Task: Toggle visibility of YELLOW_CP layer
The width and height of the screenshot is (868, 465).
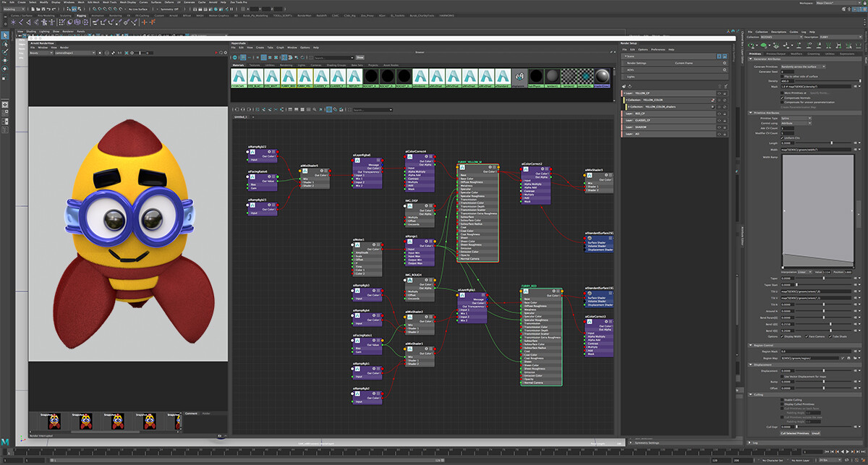Action: [x=718, y=94]
